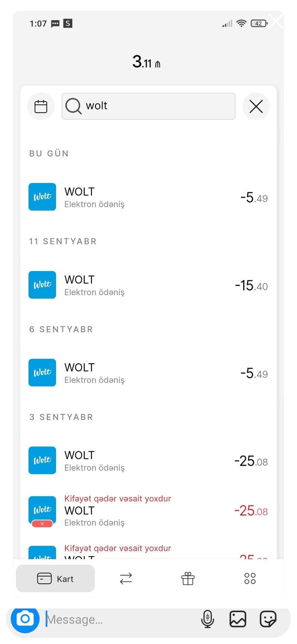Open the transfers arrows tab

coord(126,579)
